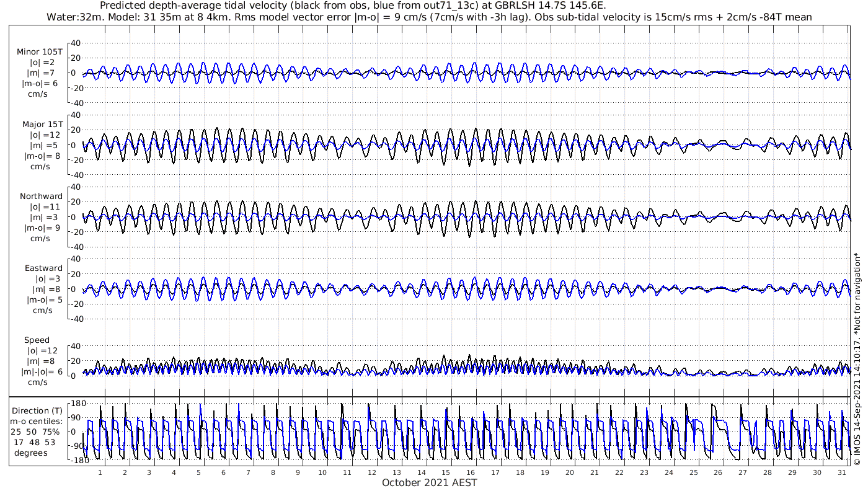This screenshot has width=868, height=496.
Task: Select the 'Speed' panel label
Action: click(x=37, y=340)
